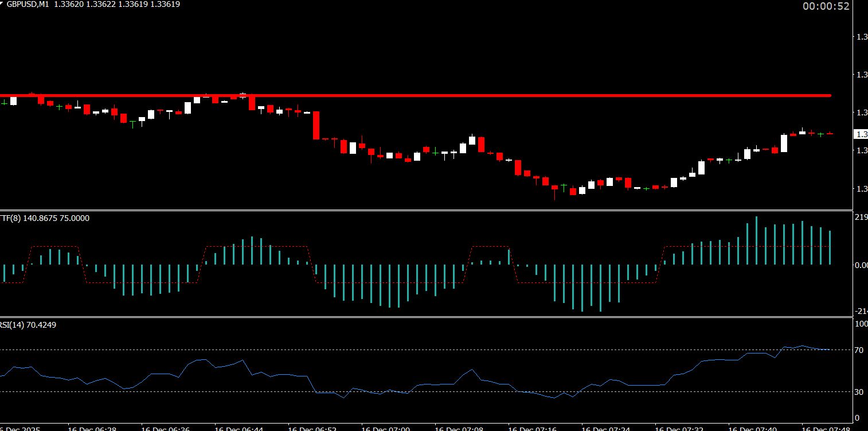
Task: Click the blue RSI line at its latest value
Action: (x=828, y=349)
